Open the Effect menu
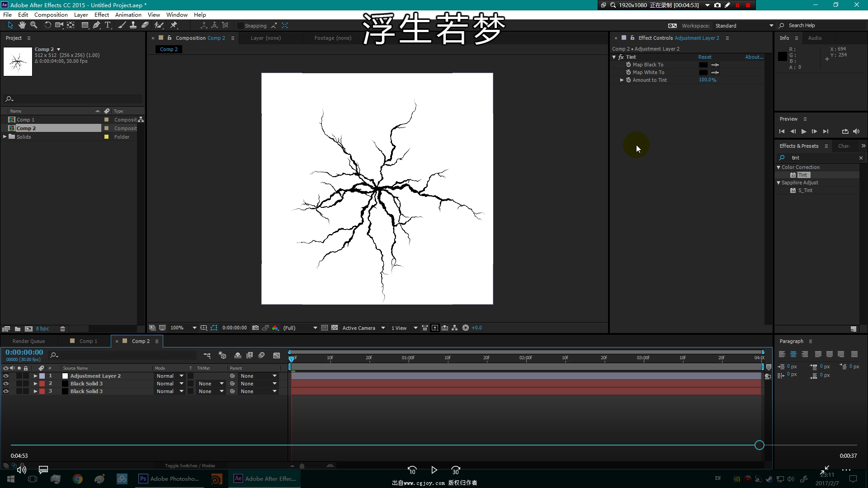This screenshot has height=488, width=868. click(x=101, y=14)
